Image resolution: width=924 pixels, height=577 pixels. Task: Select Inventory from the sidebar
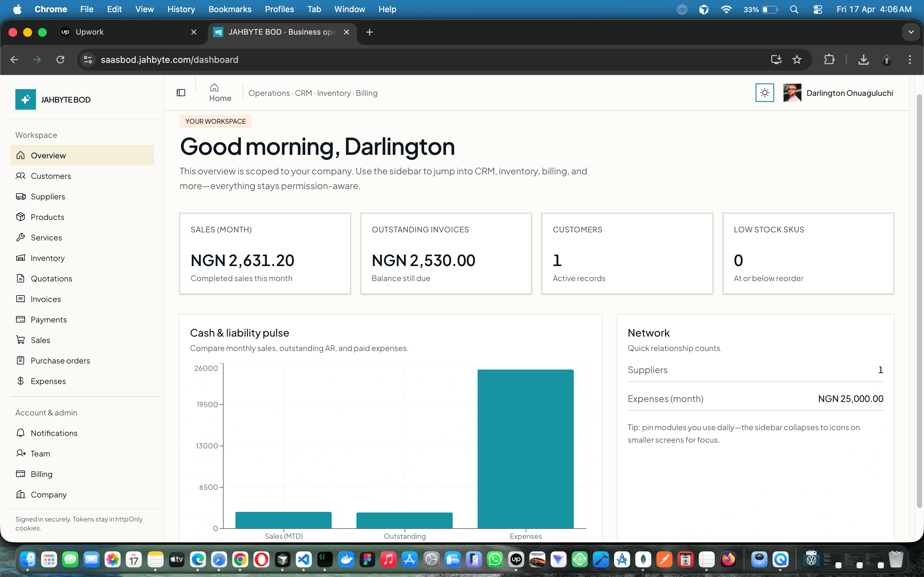click(x=47, y=258)
